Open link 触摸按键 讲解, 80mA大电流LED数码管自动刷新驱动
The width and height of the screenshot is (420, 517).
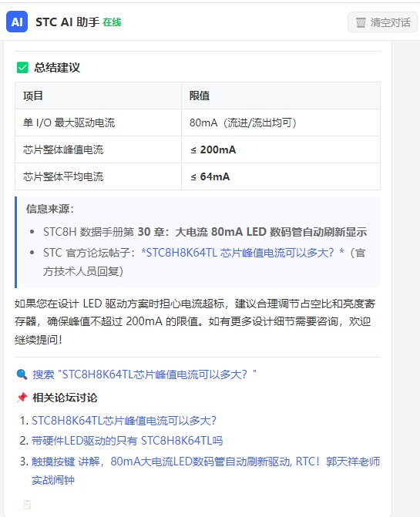(x=206, y=471)
